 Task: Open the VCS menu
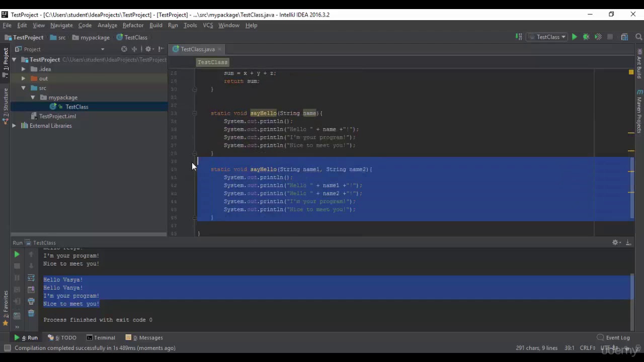click(208, 25)
